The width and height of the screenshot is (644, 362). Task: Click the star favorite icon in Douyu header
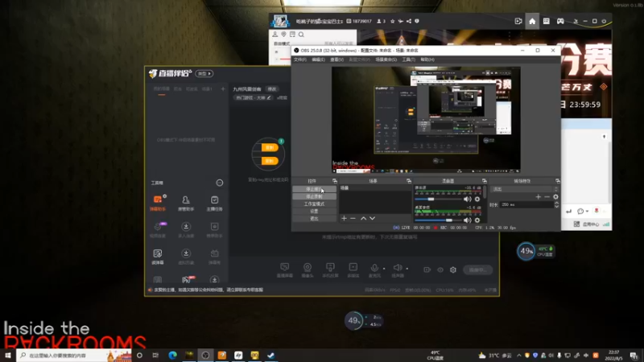(392, 21)
